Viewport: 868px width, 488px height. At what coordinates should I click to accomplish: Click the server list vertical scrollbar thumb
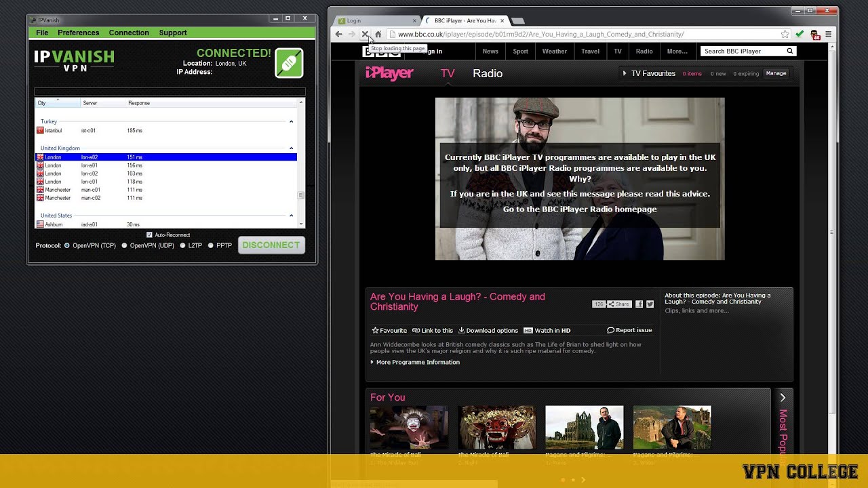[x=301, y=195]
